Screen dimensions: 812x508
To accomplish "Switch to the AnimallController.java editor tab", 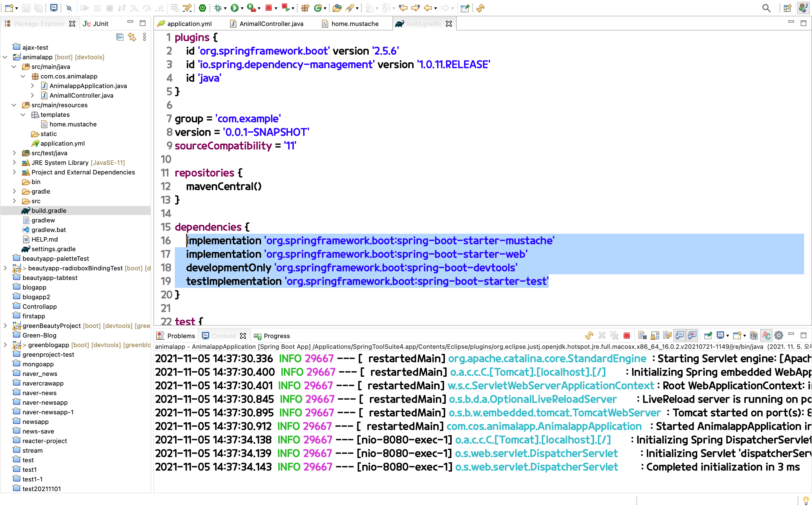I will tap(266, 23).
